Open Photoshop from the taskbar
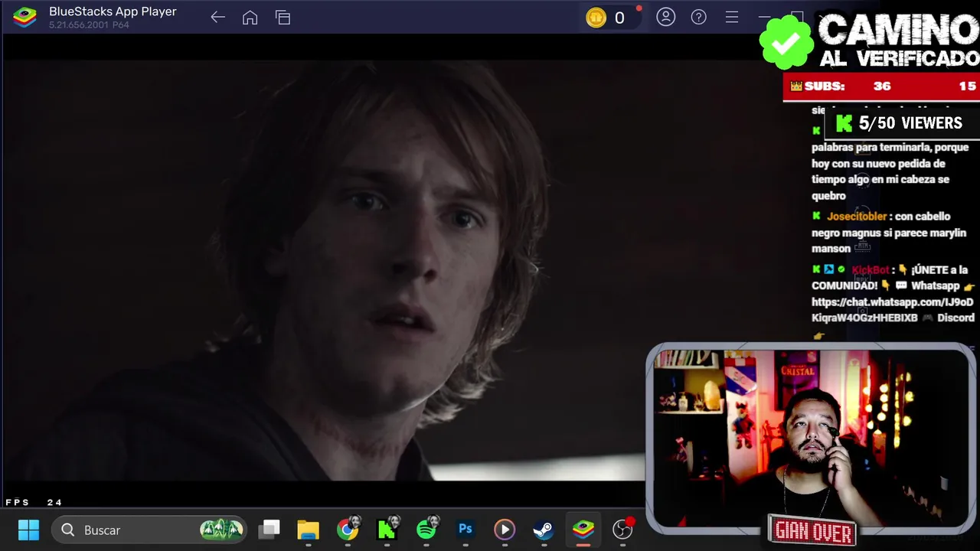The width and height of the screenshot is (980, 551). pos(465,529)
